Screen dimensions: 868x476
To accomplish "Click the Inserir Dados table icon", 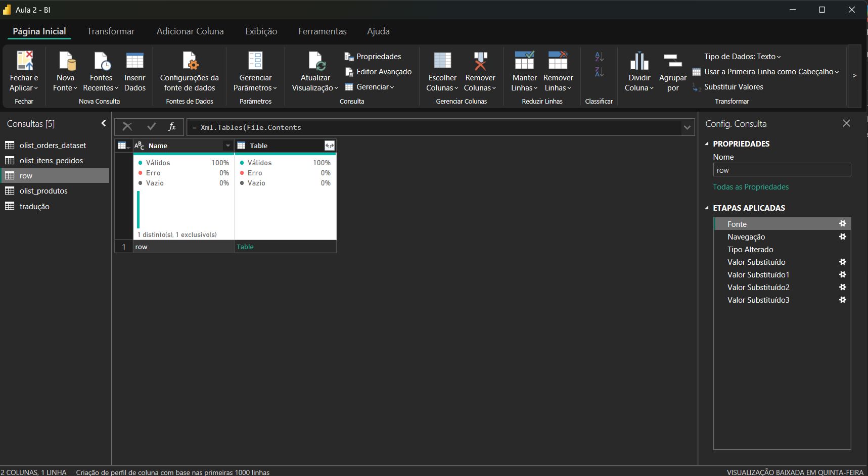I will pyautogui.click(x=135, y=61).
